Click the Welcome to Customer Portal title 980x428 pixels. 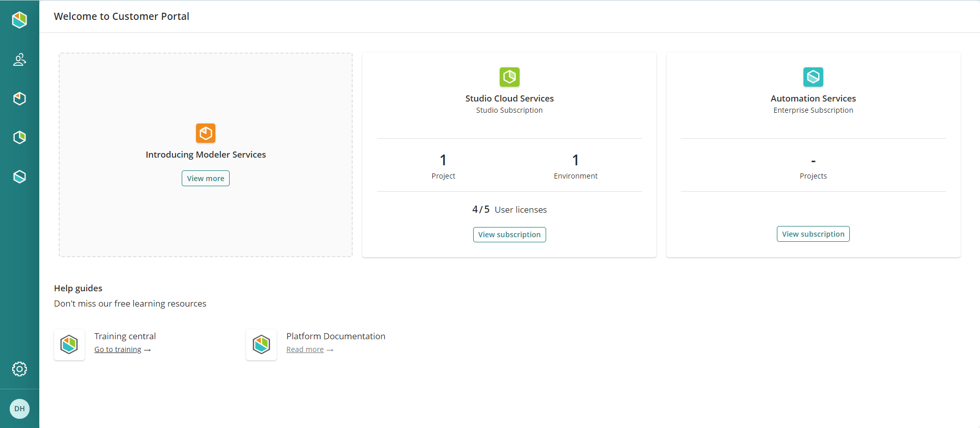121,16
